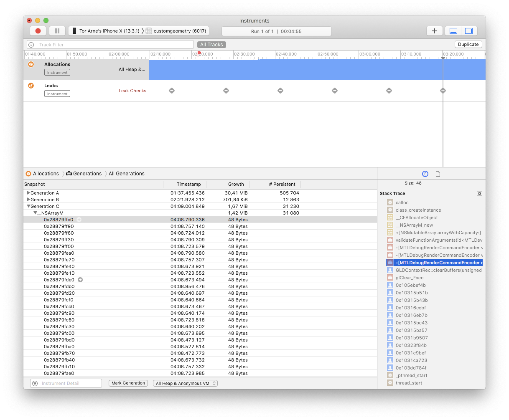Click timestamp 04:08.956.476
Image resolution: width=509 pixels, height=420 pixels.
point(188,286)
